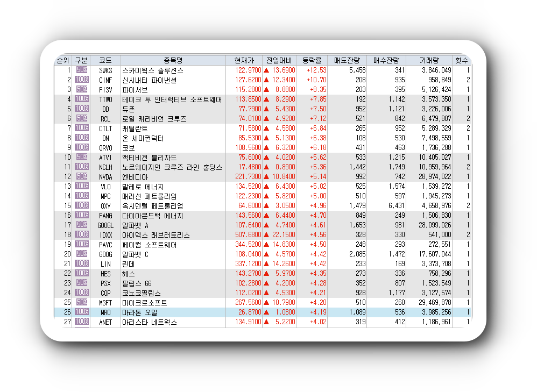Select stock name 스카이웍스 솔루션스
Image resolution: width=537 pixels, height=392 pixels.
pos(153,70)
